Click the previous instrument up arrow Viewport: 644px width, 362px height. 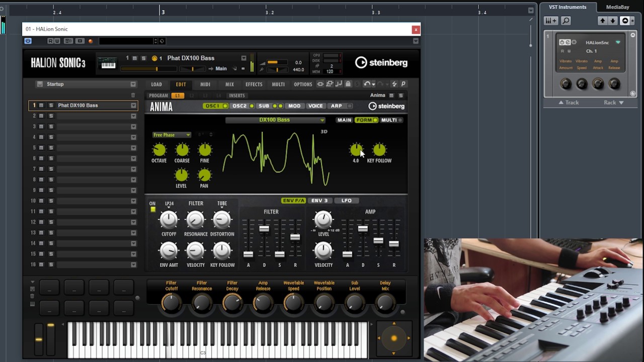(x=602, y=21)
